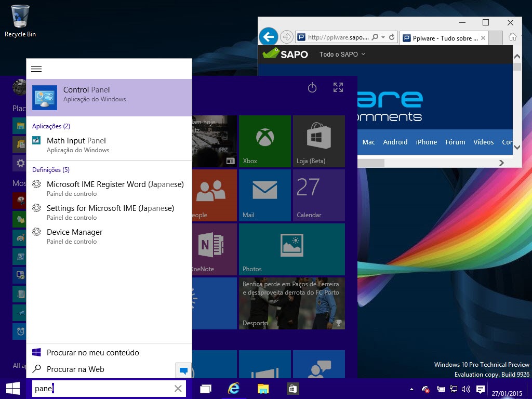Clear the search box text
The width and height of the screenshot is (532, 399).
pyautogui.click(x=178, y=389)
